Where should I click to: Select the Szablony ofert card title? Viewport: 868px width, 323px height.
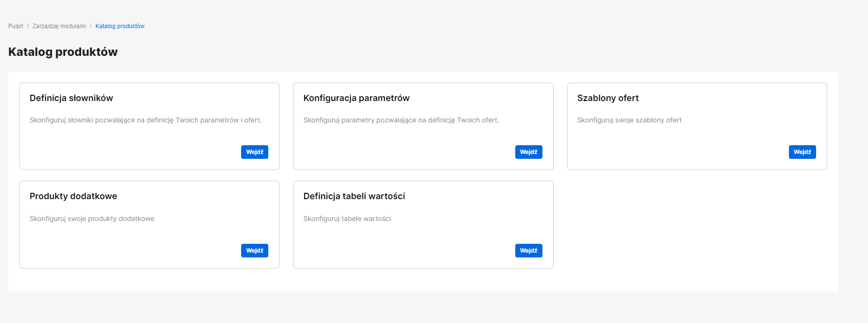tap(607, 98)
